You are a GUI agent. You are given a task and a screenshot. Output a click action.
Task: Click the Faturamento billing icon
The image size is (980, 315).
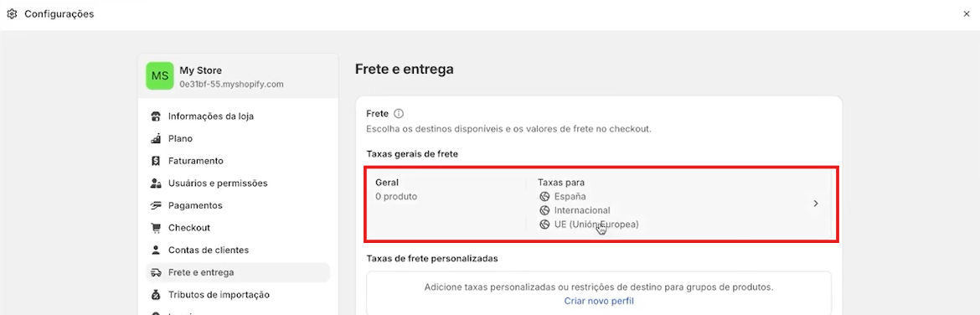coord(157,161)
